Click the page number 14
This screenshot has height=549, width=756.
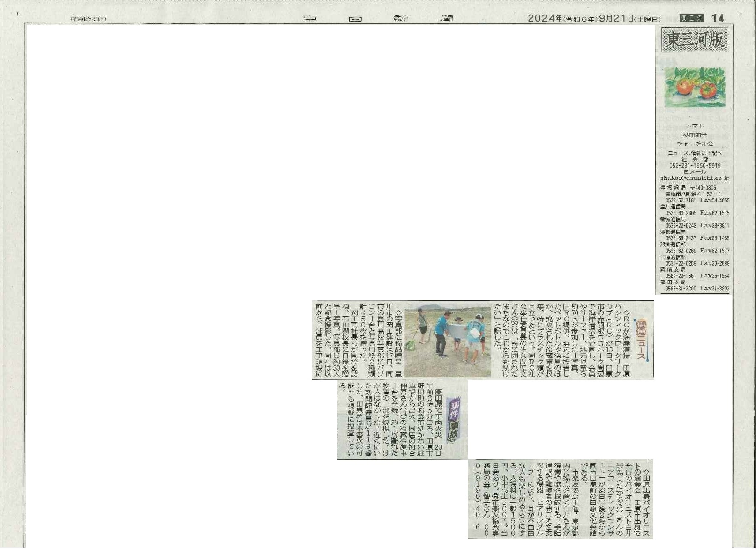point(718,18)
